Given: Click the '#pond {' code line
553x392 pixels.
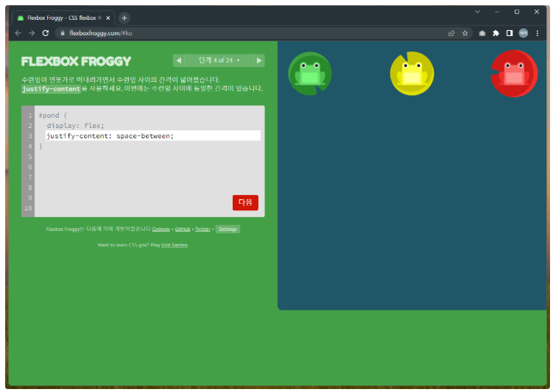Looking at the screenshot, I should (x=53, y=115).
